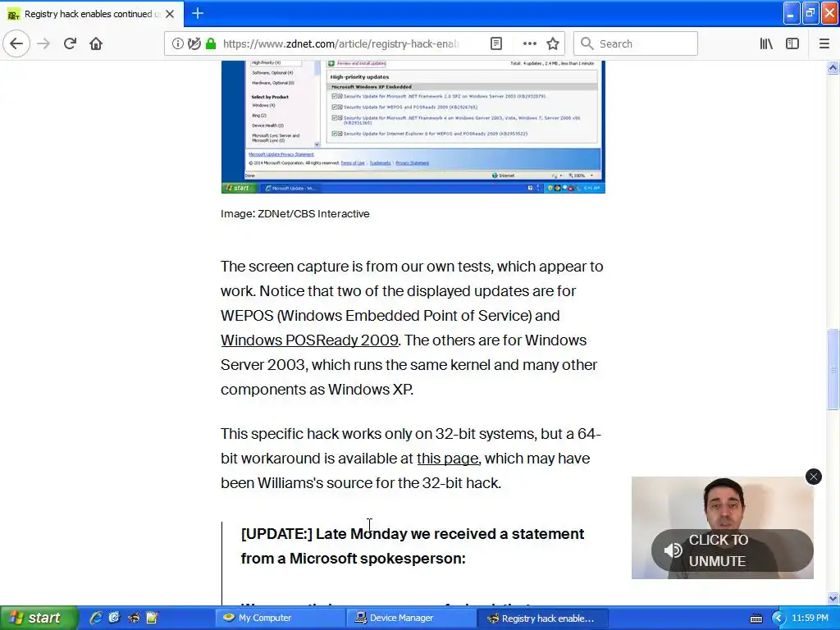Click the 11:59 PM taskbar clock
Viewport: 840px width, 630px height.
(810, 619)
